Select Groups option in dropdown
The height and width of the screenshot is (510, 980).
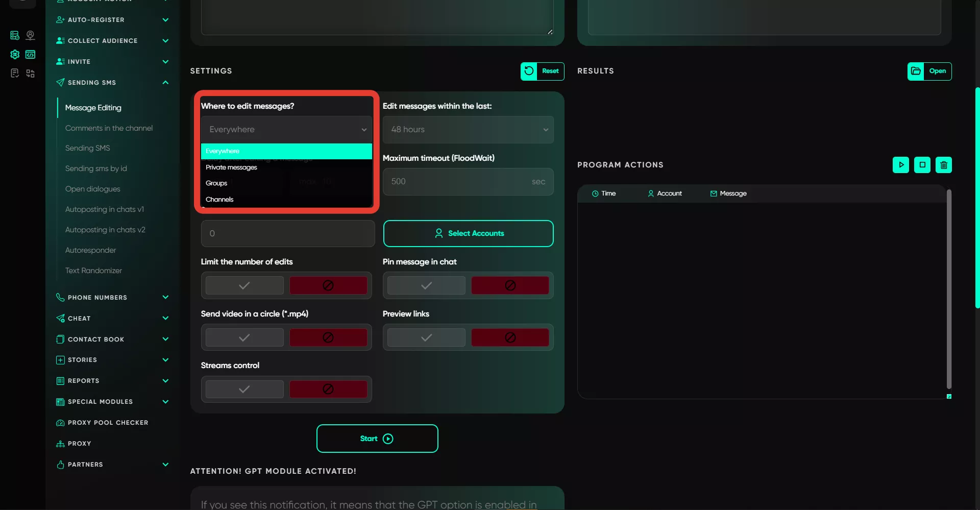[x=286, y=183]
